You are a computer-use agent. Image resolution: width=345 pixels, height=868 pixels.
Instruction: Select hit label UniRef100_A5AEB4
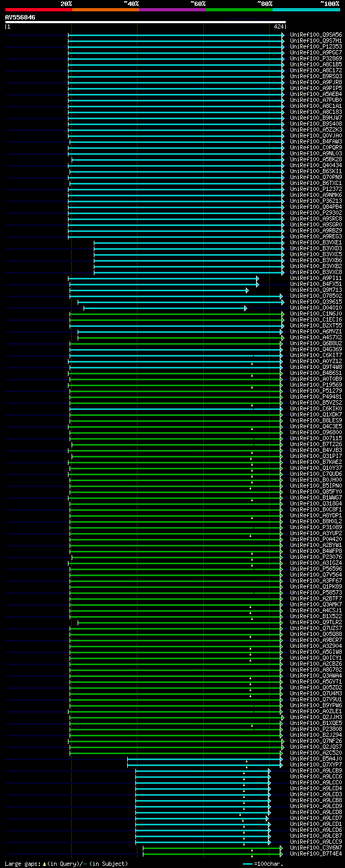click(x=316, y=94)
